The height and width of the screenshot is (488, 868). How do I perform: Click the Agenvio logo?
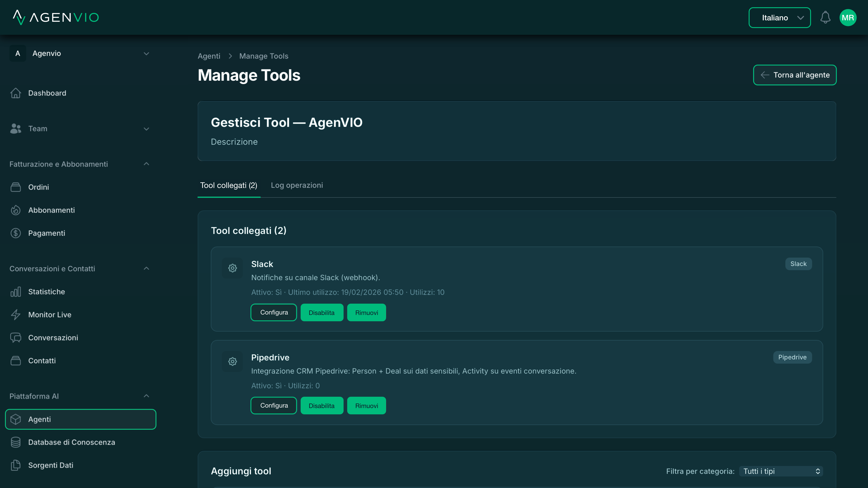pyautogui.click(x=56, y=17)
